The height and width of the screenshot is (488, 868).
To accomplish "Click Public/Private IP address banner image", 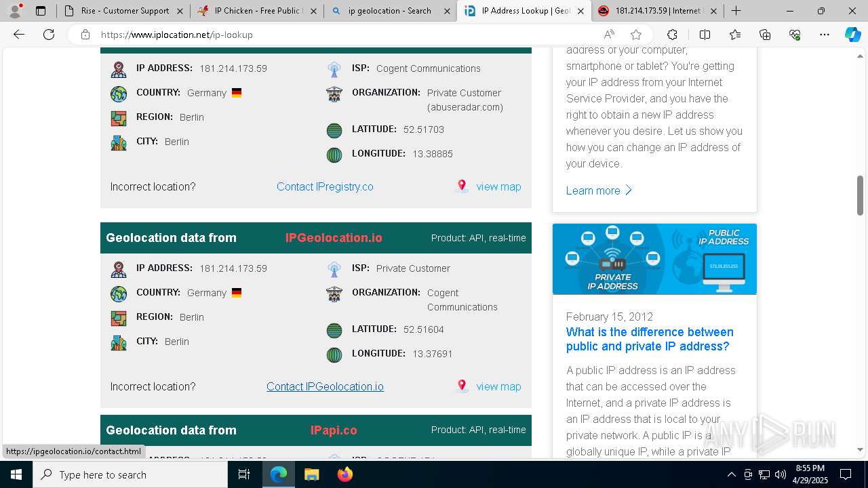I will pyautogui.click(x=654, y=259).
